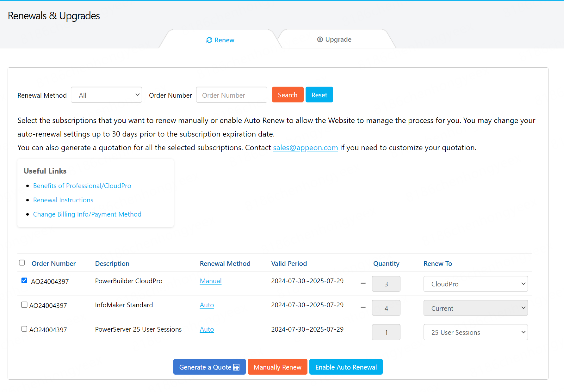The width and height of the screenshot is (564, 392).
Task: Open the Upgrade tab
Action: click(334, 40)
